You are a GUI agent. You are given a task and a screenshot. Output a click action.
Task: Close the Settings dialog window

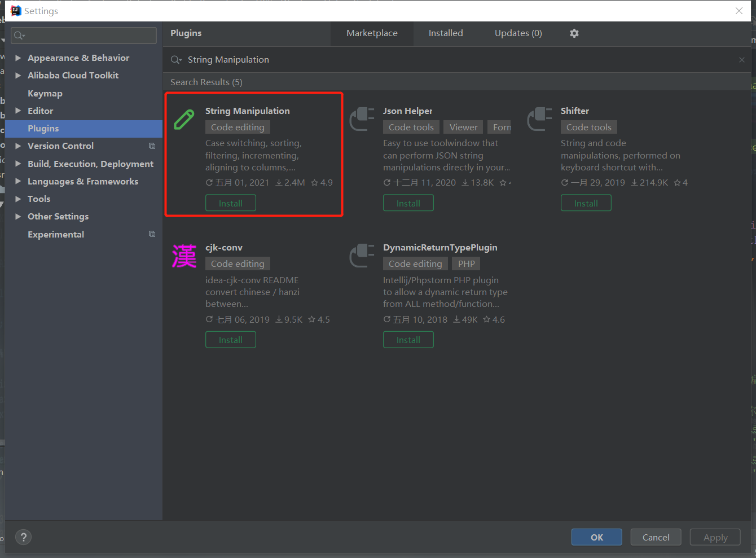coord(739,11)
